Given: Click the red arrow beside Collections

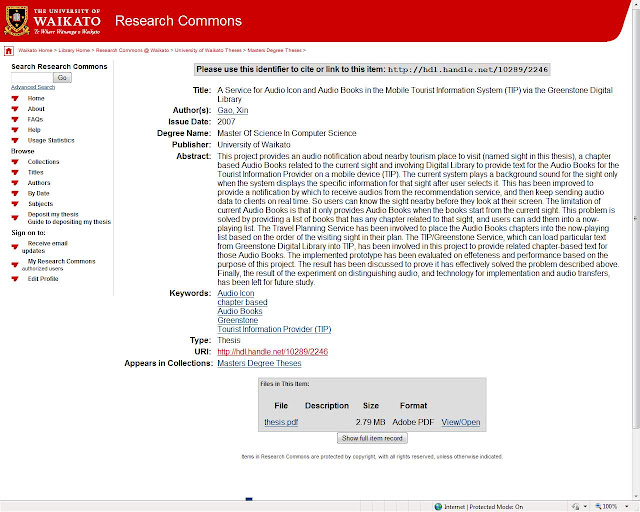Looking at the screenshot, I should [15, 162].
